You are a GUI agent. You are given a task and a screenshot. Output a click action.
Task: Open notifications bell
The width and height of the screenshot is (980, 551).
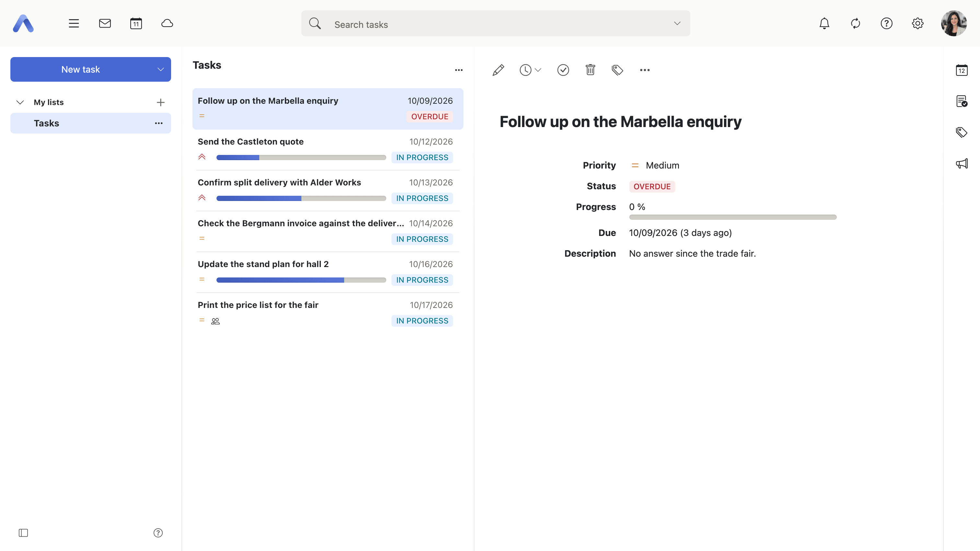tap(824, 24)
